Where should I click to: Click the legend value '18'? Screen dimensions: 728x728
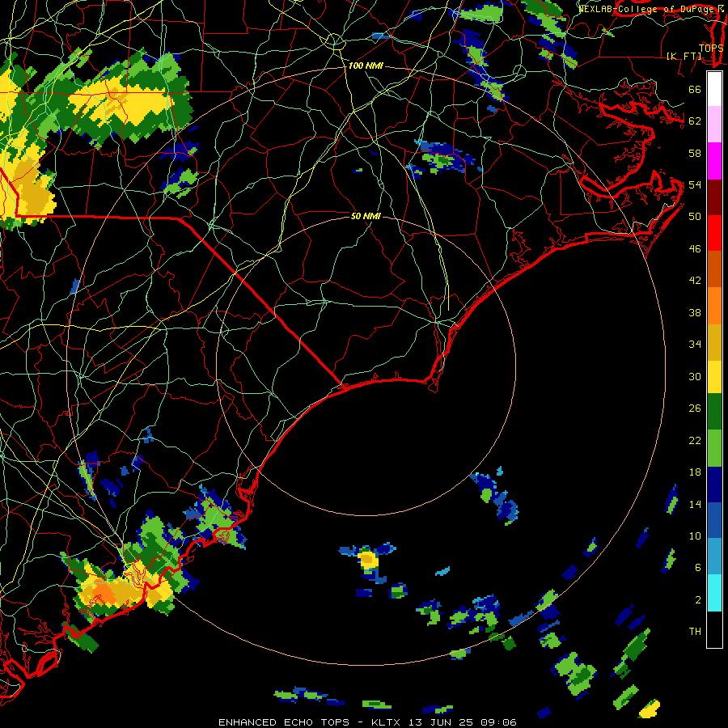pos(695,472)
